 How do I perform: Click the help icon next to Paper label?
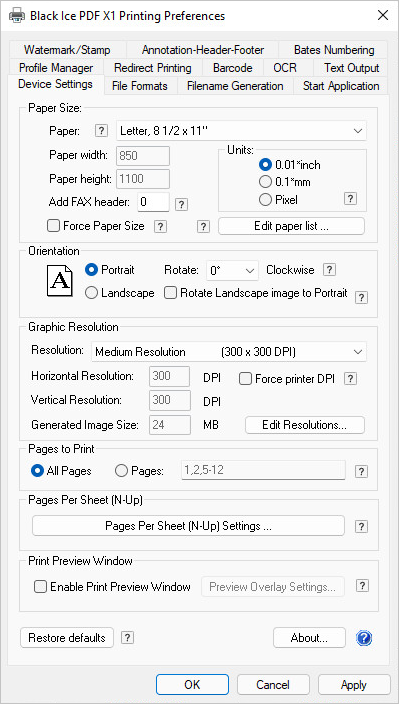click(102, 131)
